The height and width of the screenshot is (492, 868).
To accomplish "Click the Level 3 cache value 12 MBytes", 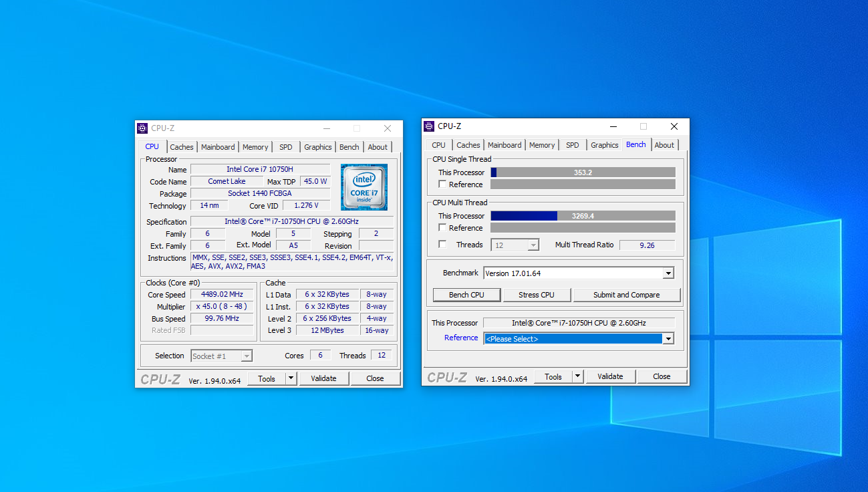I will [327, 330].
